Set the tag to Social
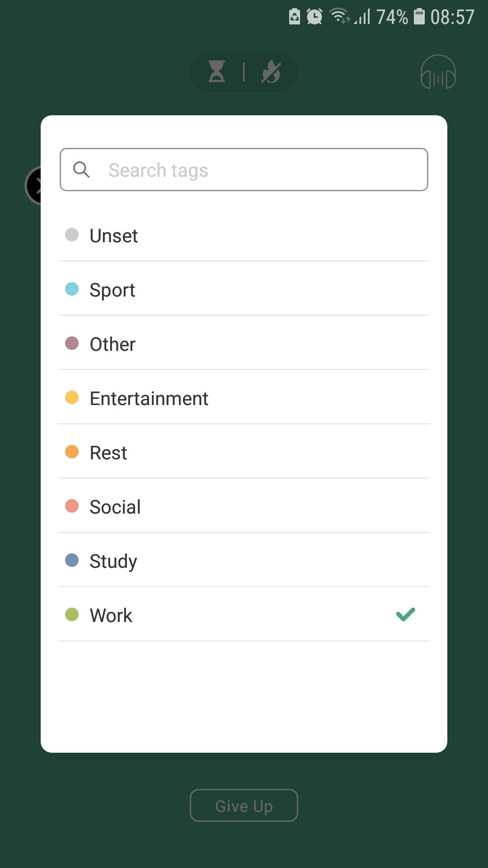 click(115, 507)
